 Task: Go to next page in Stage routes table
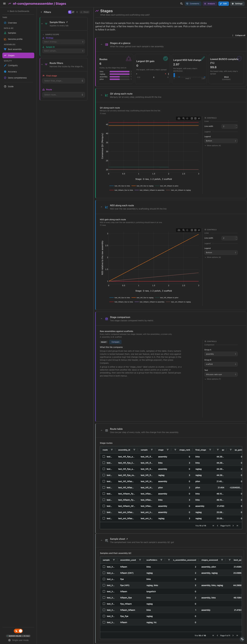click(233, 525)
